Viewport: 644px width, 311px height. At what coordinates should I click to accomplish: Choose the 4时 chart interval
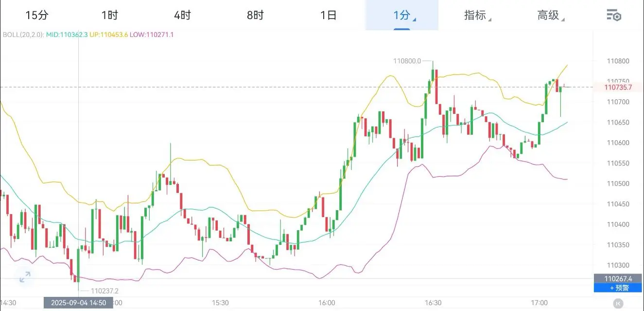click(x=183, y=15)
